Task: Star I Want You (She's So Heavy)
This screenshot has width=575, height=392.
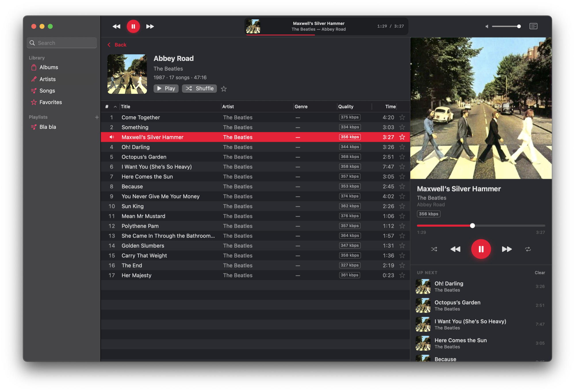Action: (402, 167)
